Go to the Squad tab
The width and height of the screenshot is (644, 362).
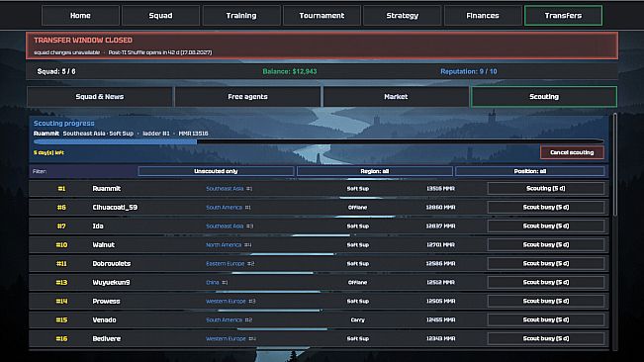click(x=160, y=16)
